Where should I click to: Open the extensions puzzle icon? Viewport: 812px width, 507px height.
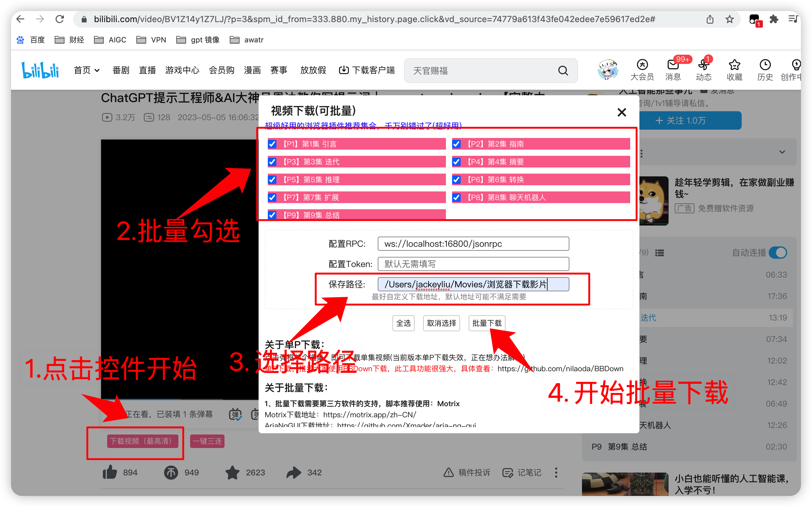click(x=774, y=19)
